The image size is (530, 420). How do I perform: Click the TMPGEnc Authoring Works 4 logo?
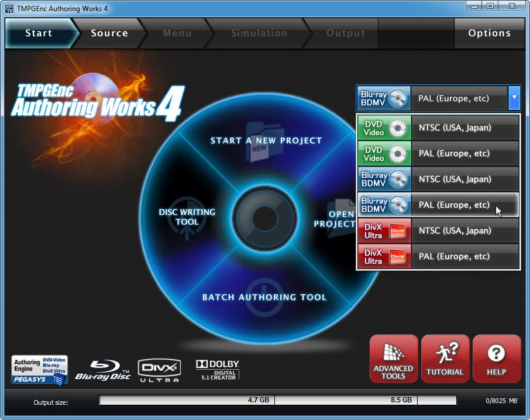98,102
